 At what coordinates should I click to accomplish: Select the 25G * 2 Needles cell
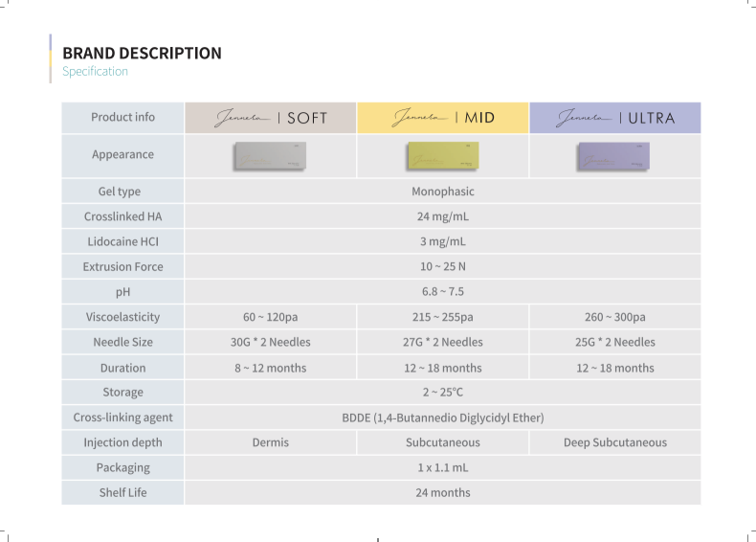[x=615, y=342]
